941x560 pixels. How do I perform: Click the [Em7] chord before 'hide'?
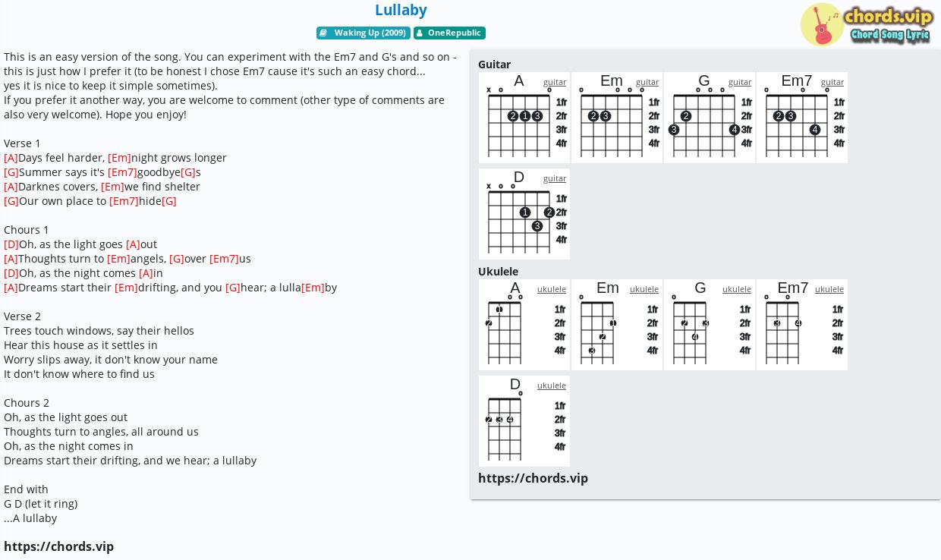click(x=124, y=201)
